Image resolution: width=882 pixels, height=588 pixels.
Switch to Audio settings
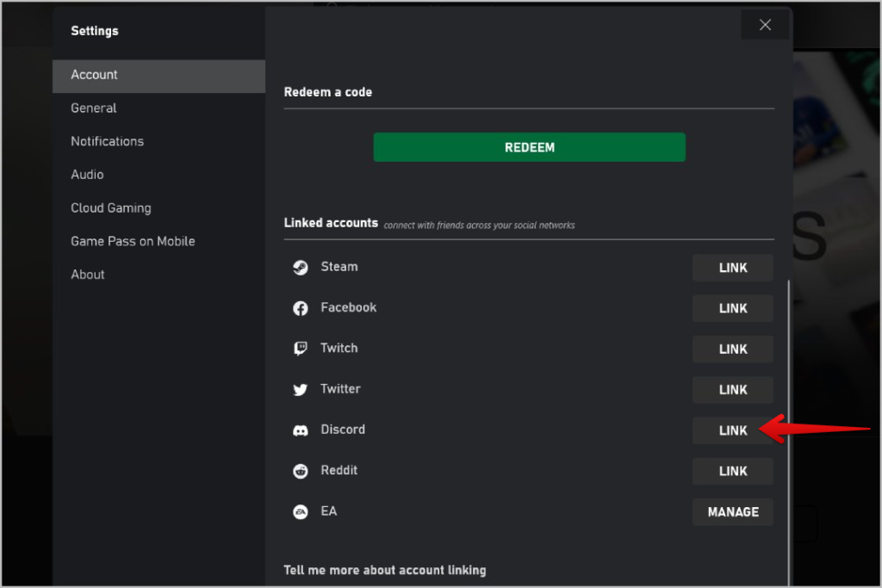click(x=158, y=174)
